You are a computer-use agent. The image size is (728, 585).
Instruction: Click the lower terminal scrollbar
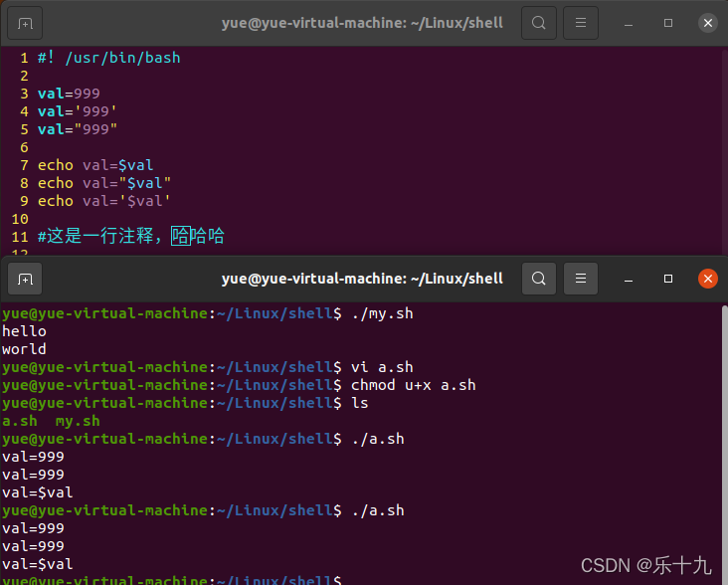[x=725, y=444]
